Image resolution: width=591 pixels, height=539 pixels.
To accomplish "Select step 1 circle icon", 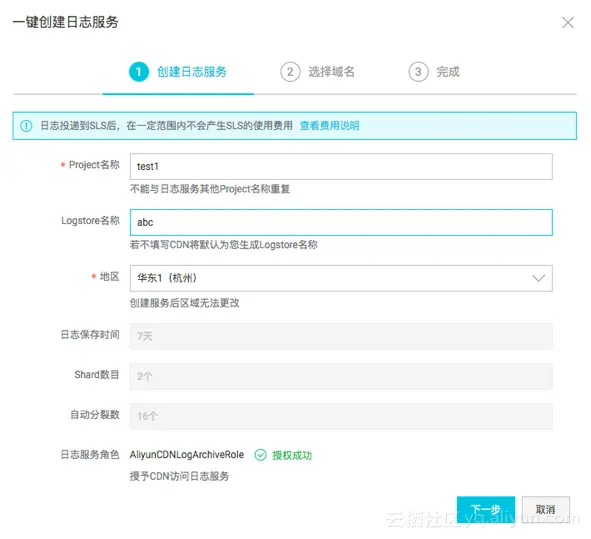I will pyautogui.click(x=139, y=72).
